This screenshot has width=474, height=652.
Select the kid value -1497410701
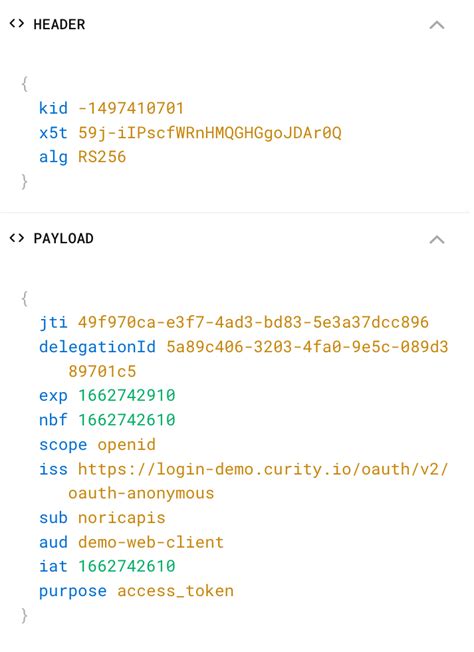click(x=131, y=108)
